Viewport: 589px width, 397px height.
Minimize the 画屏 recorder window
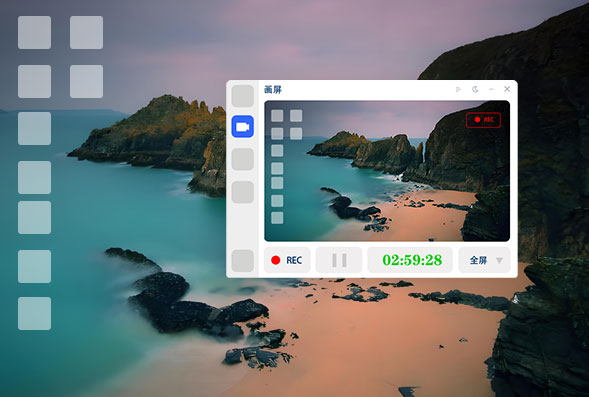[x=491, y=89]
